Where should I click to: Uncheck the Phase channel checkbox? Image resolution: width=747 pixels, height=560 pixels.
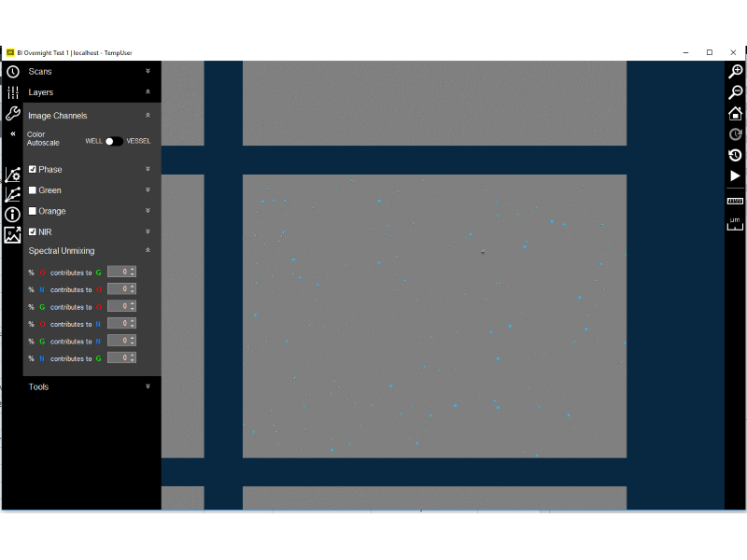[33, 169]
